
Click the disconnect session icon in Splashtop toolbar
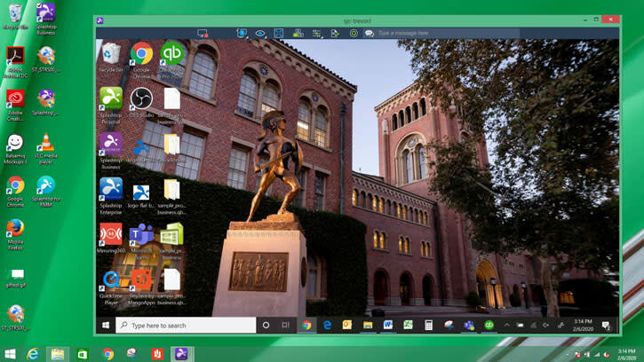(203, 33)
